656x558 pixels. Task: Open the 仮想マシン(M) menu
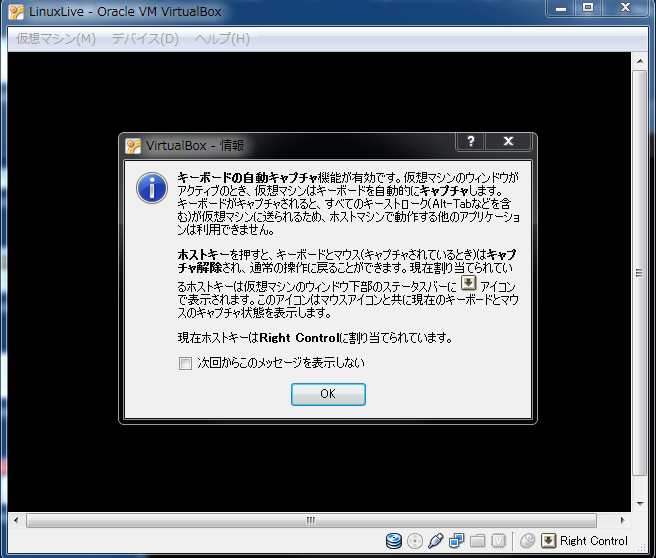pyautogui.click(x=56, y=39)
